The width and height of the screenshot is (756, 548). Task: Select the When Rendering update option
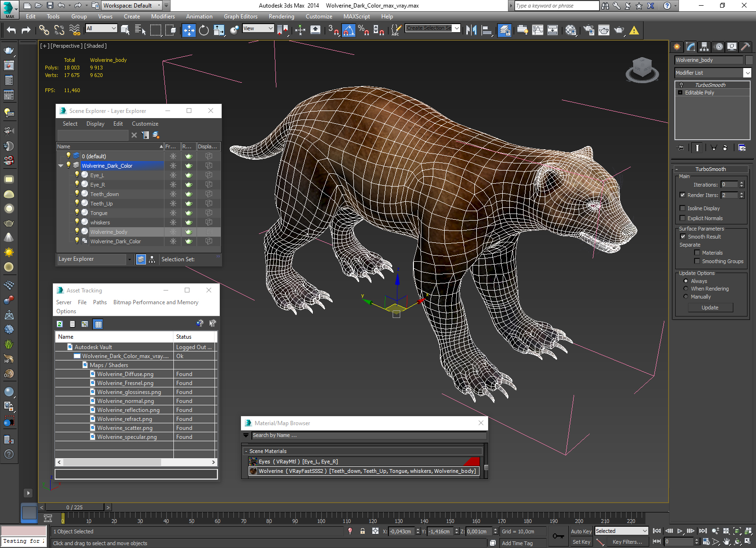[x=686, y=289]
